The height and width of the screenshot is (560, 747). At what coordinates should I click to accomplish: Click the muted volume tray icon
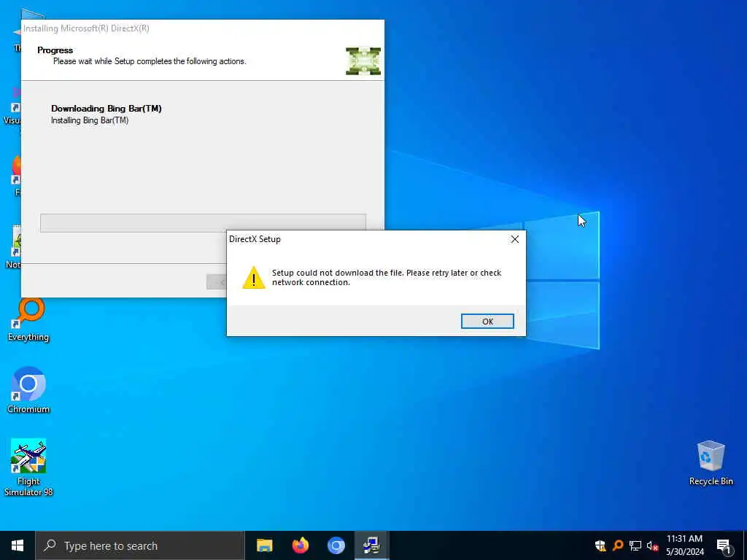pos(653,545)
